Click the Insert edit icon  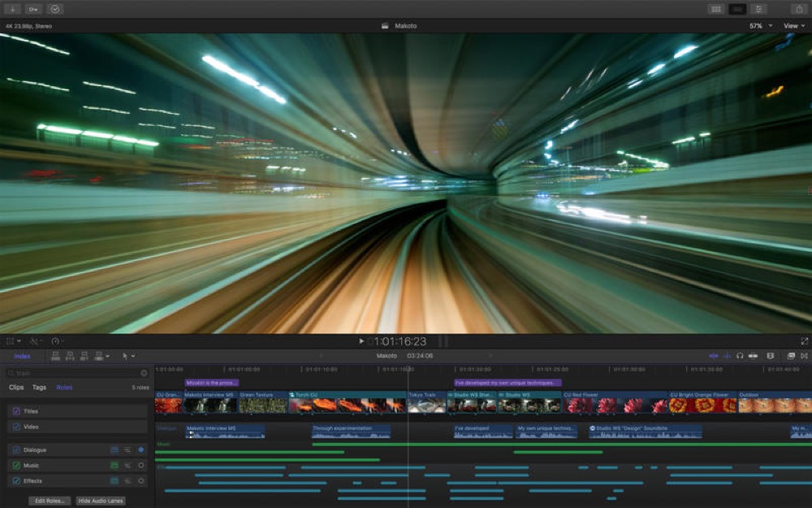(x=71, y=356)
